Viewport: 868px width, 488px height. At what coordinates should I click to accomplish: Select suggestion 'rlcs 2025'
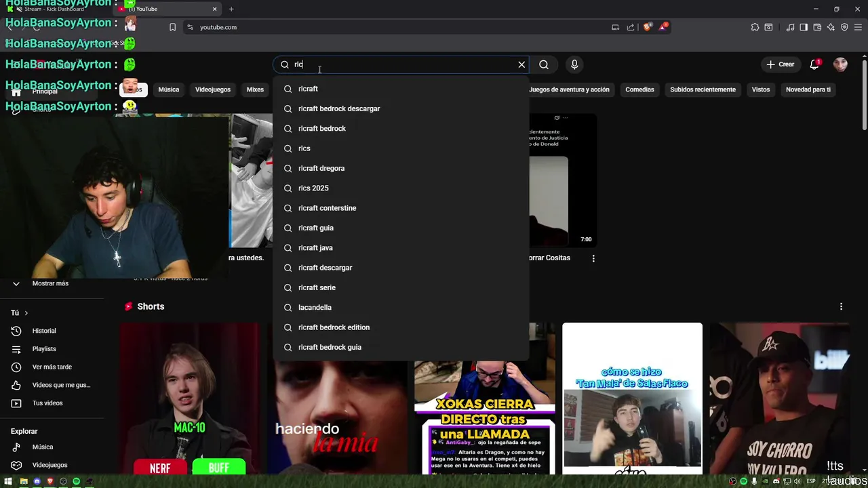(x=401, y=188)
